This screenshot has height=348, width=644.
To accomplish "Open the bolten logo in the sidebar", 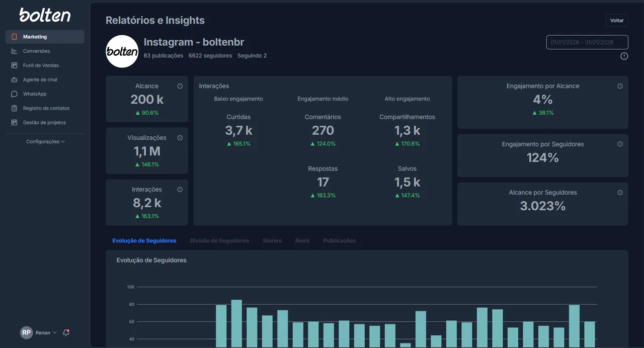I will click(x=45, y=15).
